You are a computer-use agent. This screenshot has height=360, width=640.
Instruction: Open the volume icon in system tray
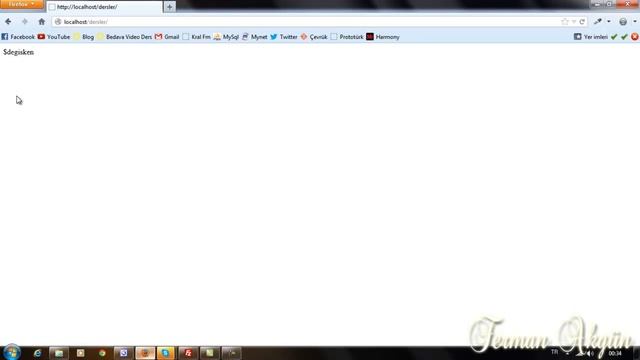(x=589, y=353)
